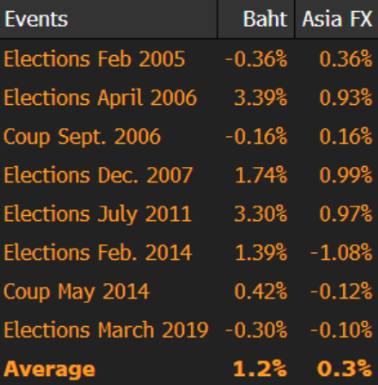Click the Baht average 1.2% cell
This screenshot has width=378, height=385.
pyautogui.click(x=260, y=369)
